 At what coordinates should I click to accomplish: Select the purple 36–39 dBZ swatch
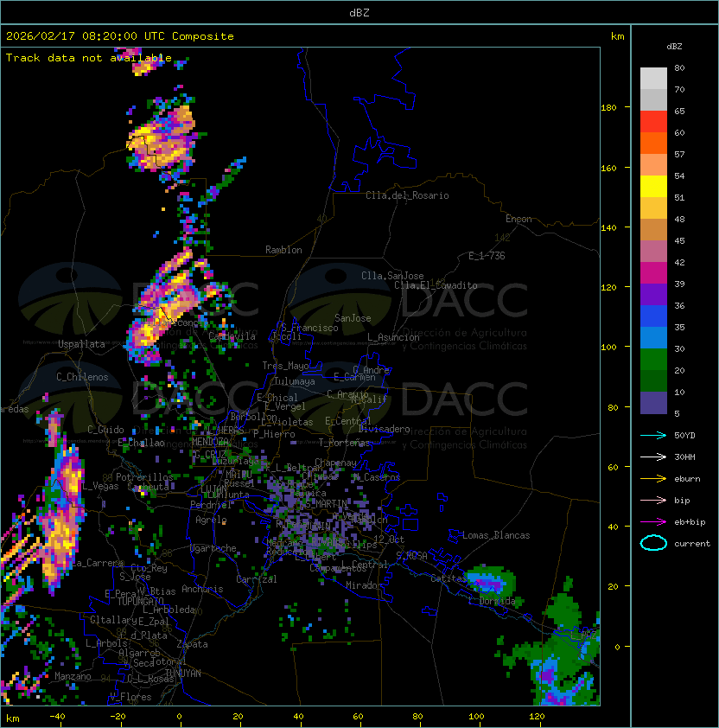653,295
